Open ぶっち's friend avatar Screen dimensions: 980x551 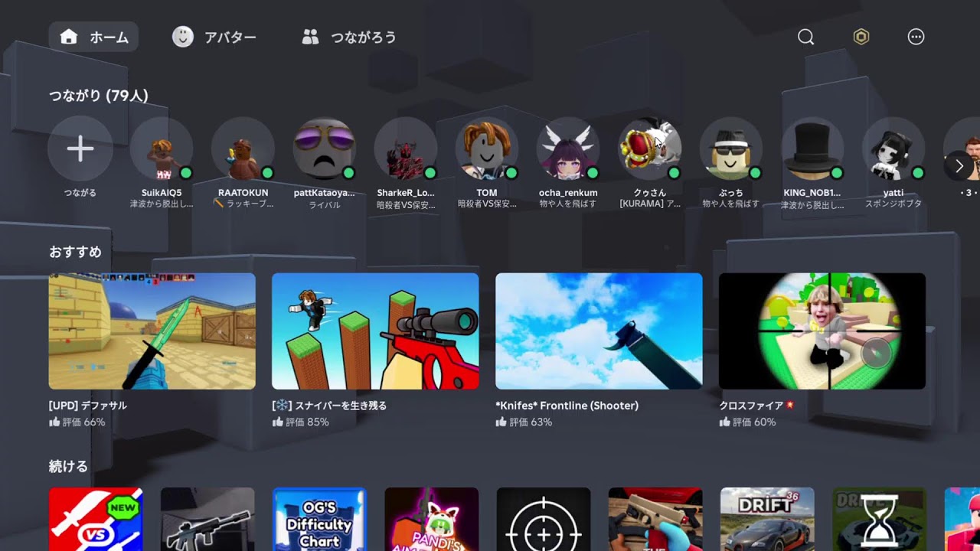(x=731, y=148)
